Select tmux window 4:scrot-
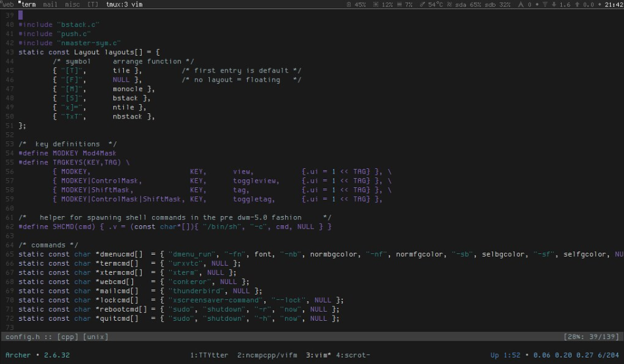624x364 pixels. 353,355
